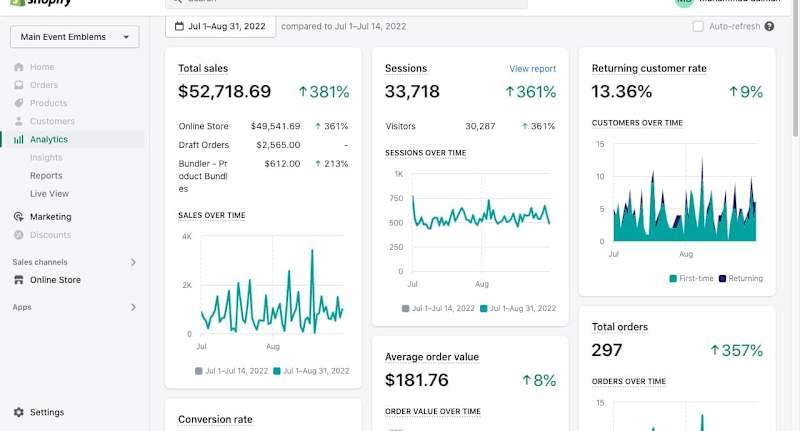This screenshot has width=800, height=431.
Task: Click the Average order value title
Action: pyautogui.click(x=432, y=357)
